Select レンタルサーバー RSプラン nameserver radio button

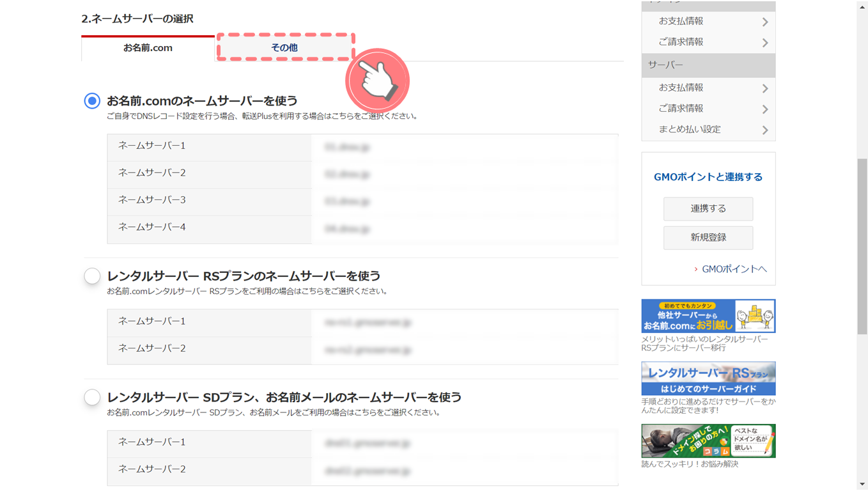point(92,276)
